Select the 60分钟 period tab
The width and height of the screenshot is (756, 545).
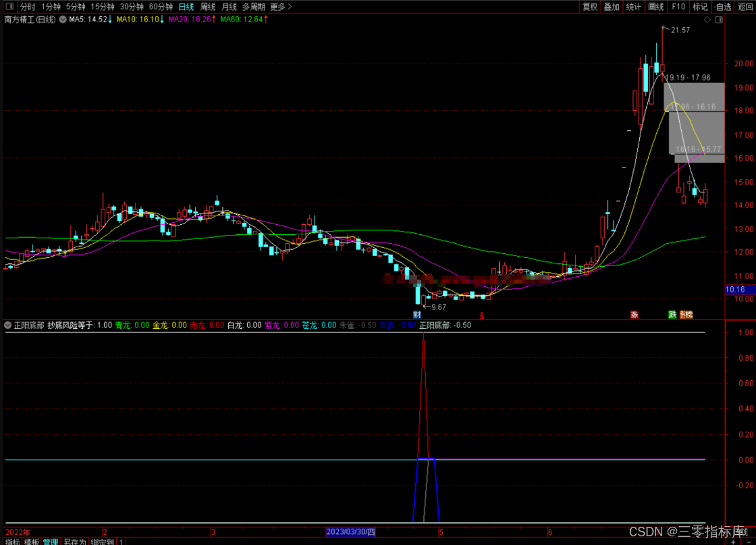161,7
